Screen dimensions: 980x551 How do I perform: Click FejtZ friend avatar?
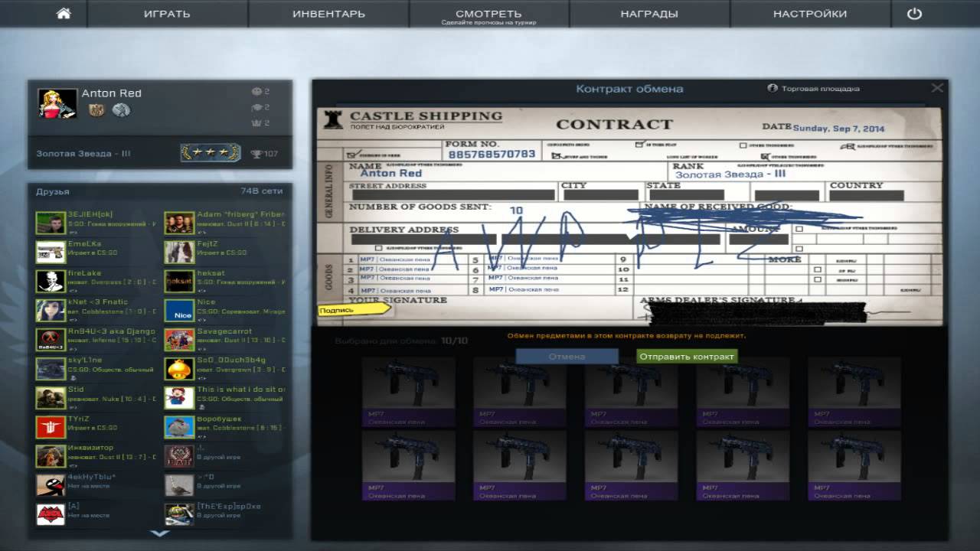[179, 252]
